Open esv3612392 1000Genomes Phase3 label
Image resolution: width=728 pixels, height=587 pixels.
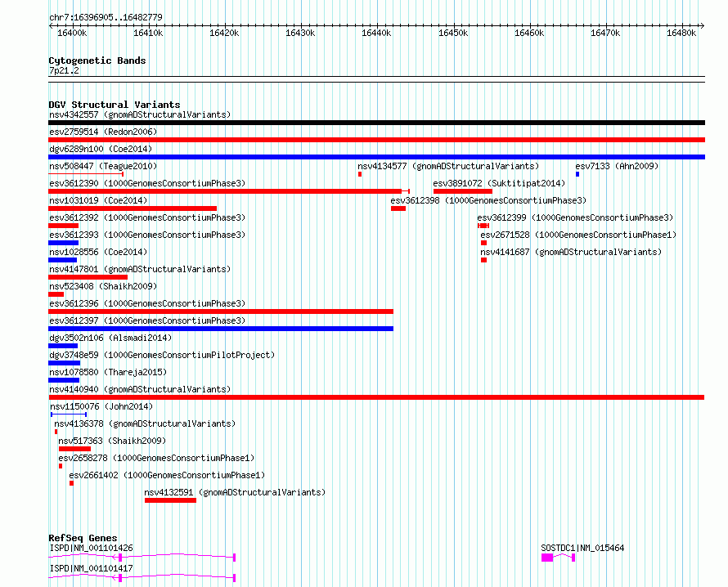coord(147,217)
